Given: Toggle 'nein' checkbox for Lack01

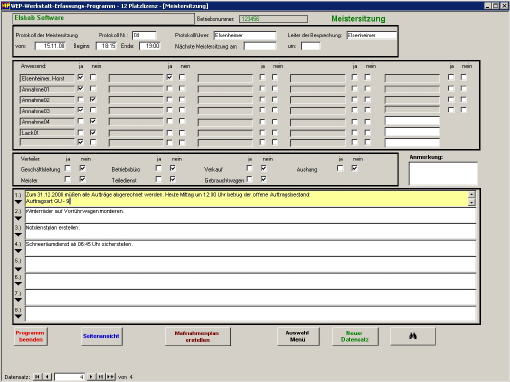Looking at the screenshot, I should [x=93, y=132].
